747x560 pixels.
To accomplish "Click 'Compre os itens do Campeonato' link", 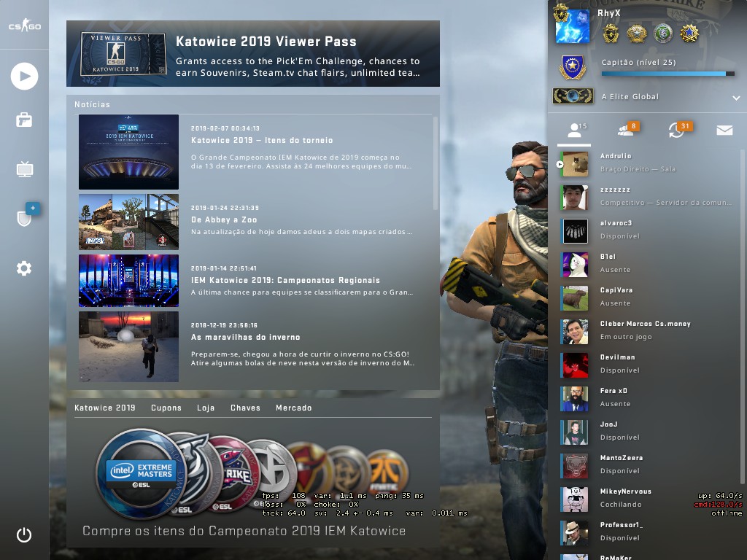I will pos(244,531).
